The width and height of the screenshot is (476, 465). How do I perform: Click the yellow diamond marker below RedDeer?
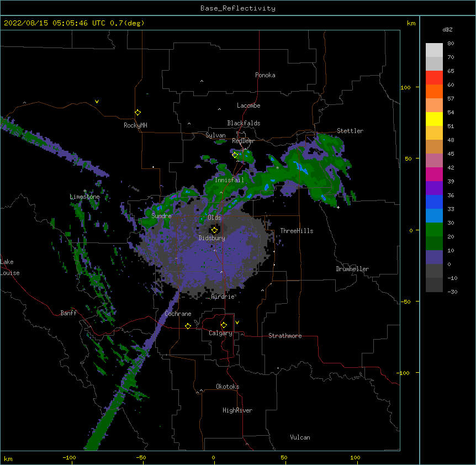point(235,155)
